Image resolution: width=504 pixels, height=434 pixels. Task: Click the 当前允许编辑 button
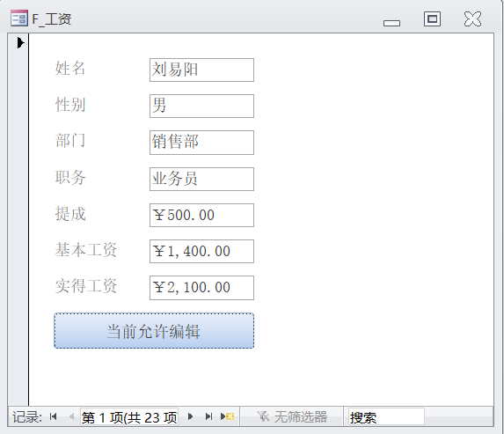[154, 331]
